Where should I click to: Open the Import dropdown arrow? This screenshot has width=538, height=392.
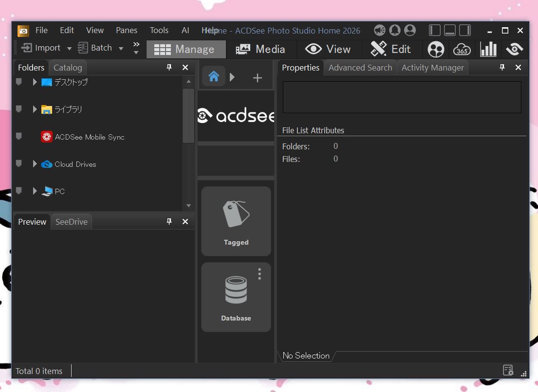[69, 48]
